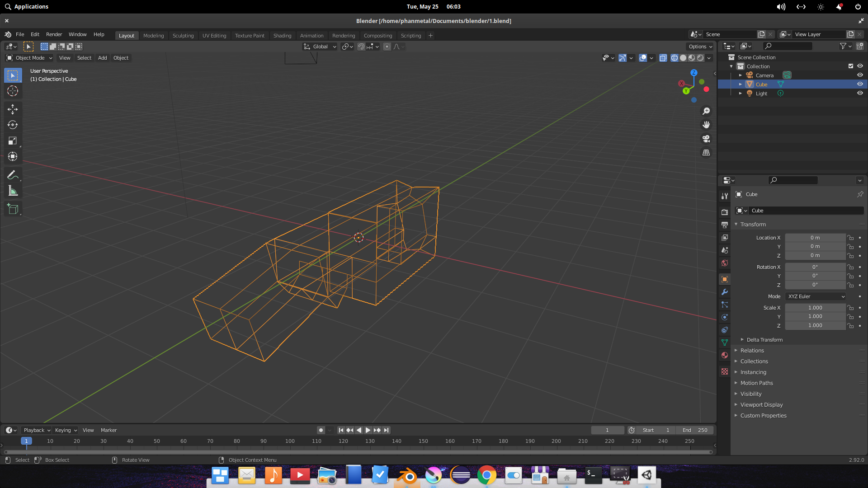
Task: Open the Modifier Properties wrench tab
Action: point(724,292)
